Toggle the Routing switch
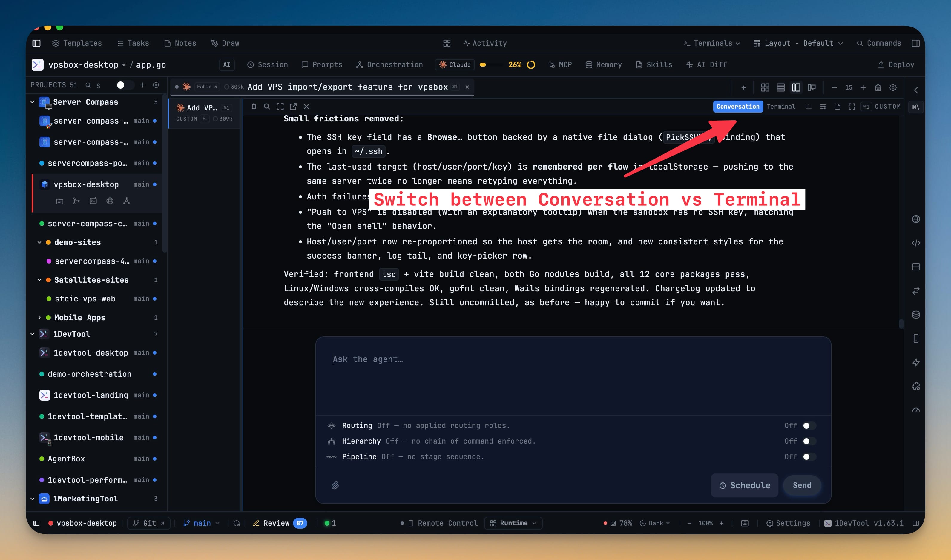Viewport: 951px width, 560px height. tap(809, 426)
